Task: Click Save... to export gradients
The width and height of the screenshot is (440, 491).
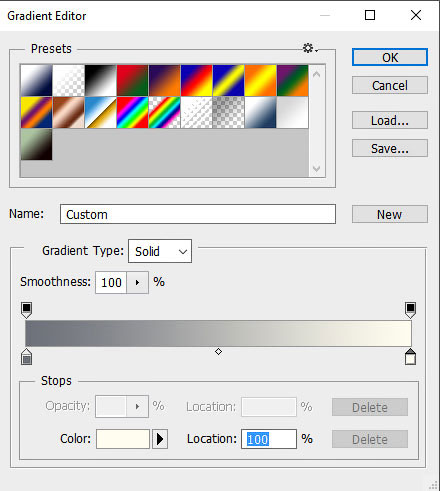Action: coord(390,148)
